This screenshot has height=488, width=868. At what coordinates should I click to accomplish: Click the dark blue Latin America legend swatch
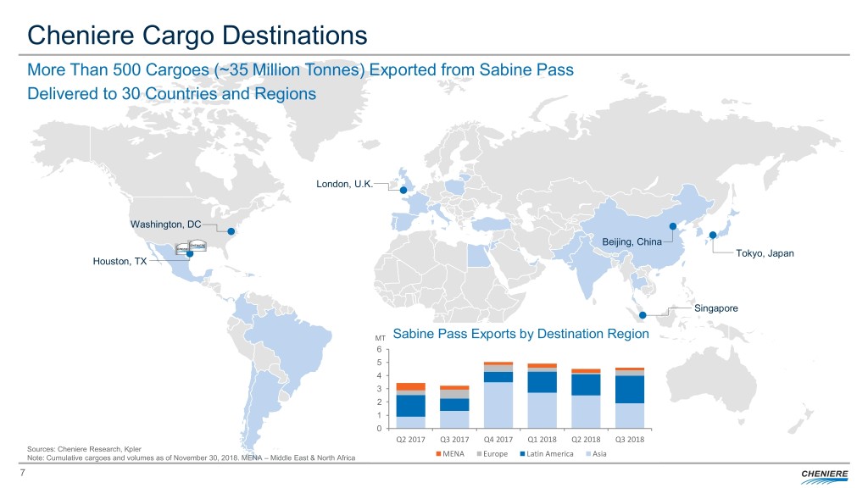(x=524, y=454)
